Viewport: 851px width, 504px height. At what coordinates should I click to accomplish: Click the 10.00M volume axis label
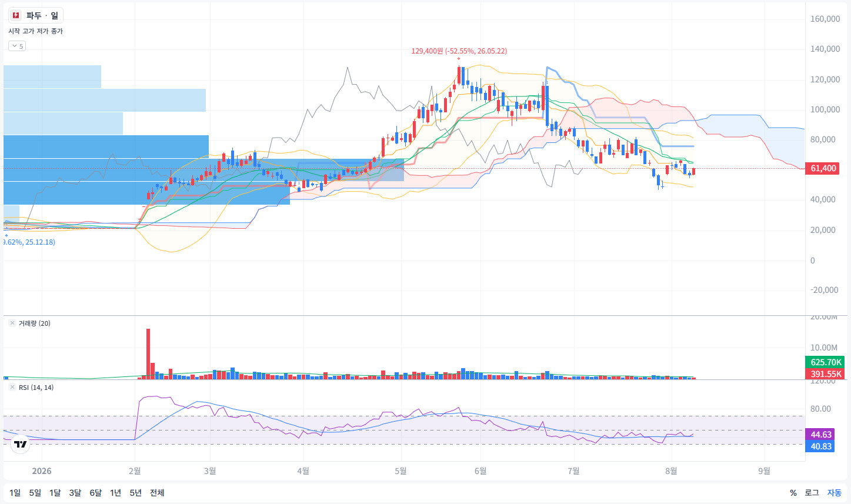tap(823, 348)
